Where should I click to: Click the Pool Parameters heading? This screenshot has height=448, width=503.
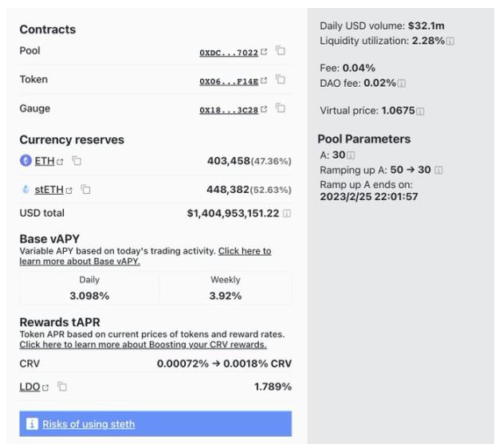(363, 140)
